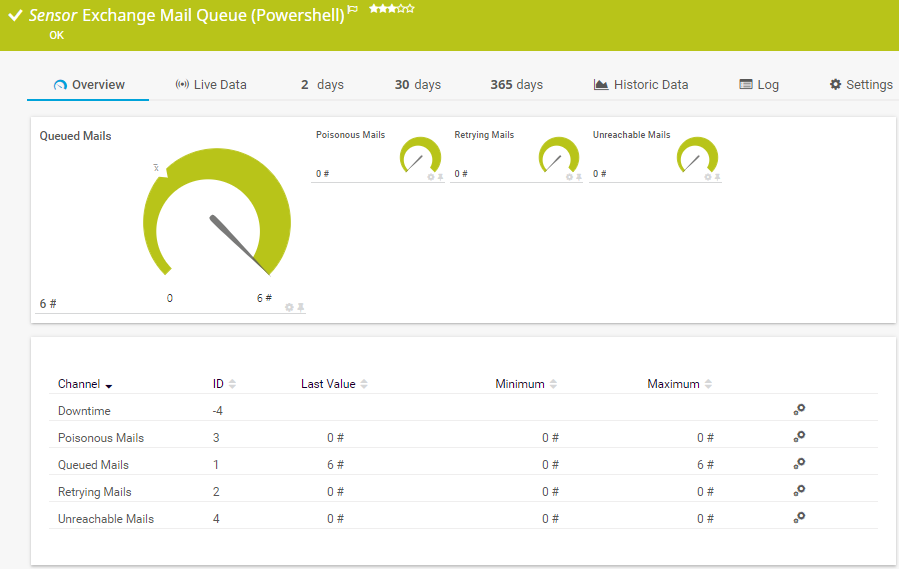The image size is (899, 569).
Task: Toggle pin on Unreachable Mails gauge
Action: [717, 177]
